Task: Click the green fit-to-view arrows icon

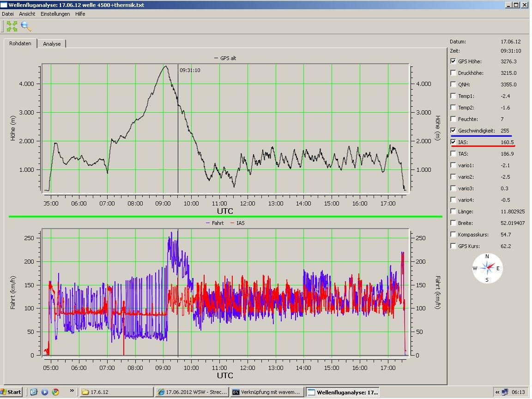Action: [12, 26]
